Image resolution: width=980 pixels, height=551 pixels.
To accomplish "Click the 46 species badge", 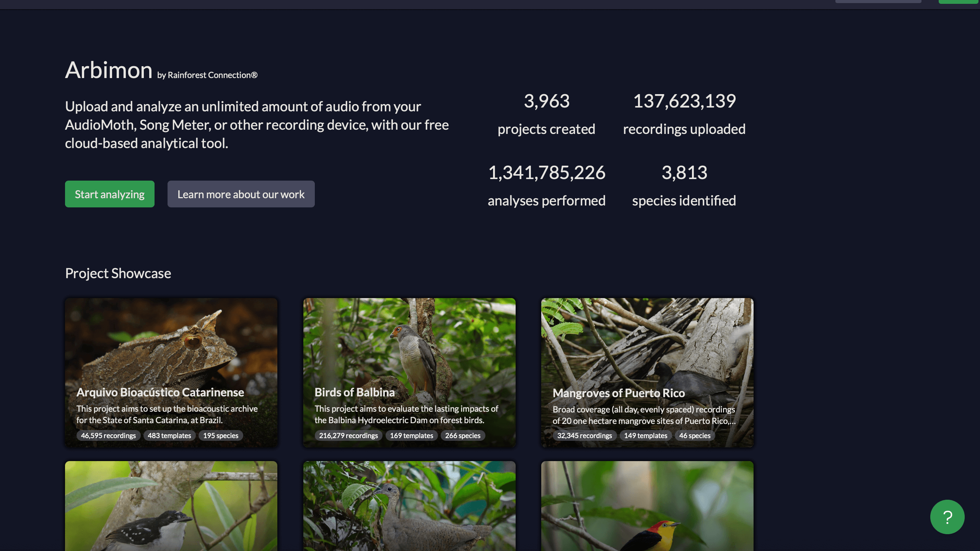I will coord(695,435).
